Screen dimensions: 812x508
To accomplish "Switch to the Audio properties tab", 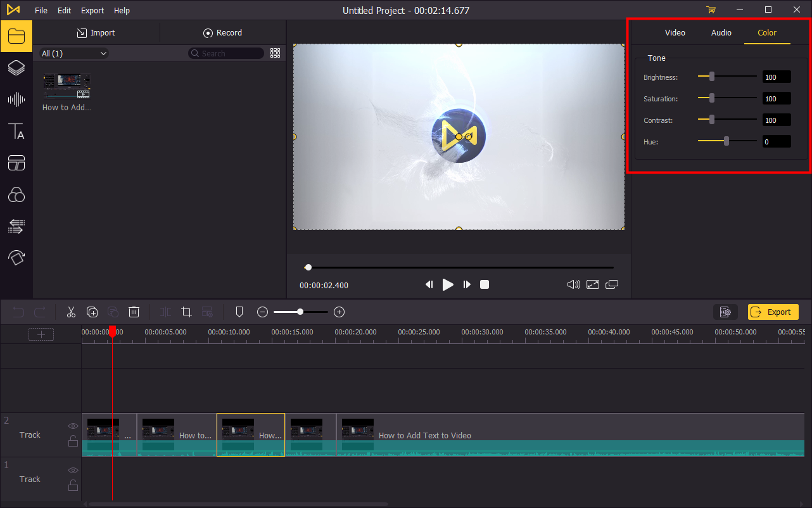I will (x=721, y=32).
